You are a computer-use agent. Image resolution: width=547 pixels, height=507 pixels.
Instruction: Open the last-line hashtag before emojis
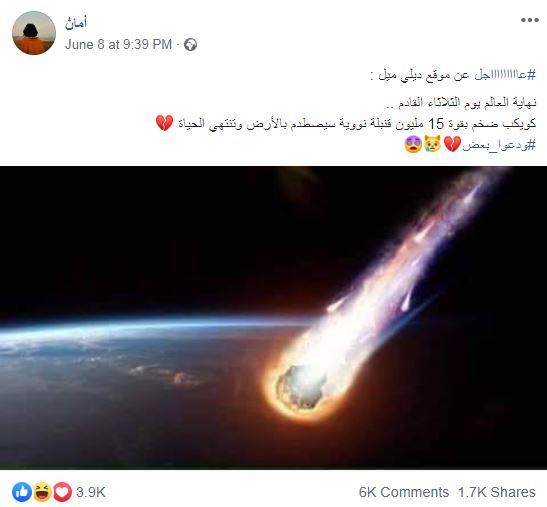499,144
